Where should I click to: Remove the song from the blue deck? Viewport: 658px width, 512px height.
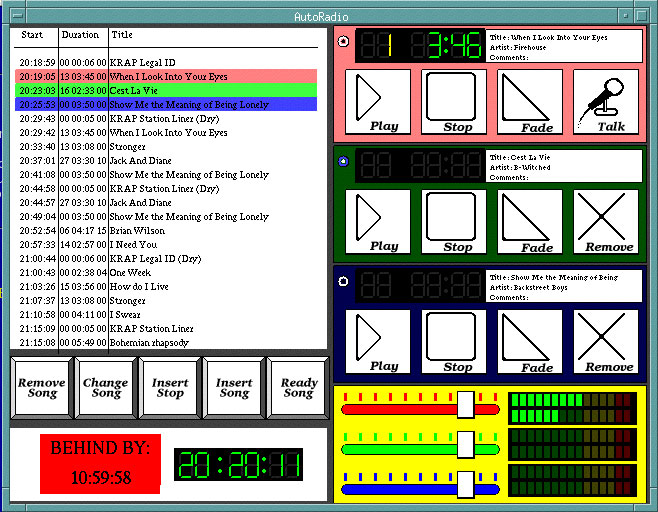(606, 342)
